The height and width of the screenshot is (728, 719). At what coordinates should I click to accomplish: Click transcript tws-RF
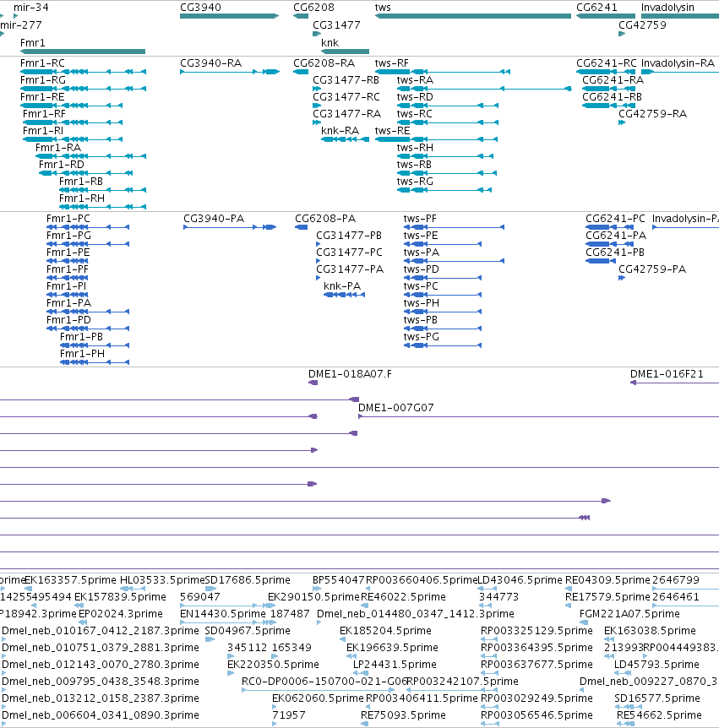tap(443, 72)
